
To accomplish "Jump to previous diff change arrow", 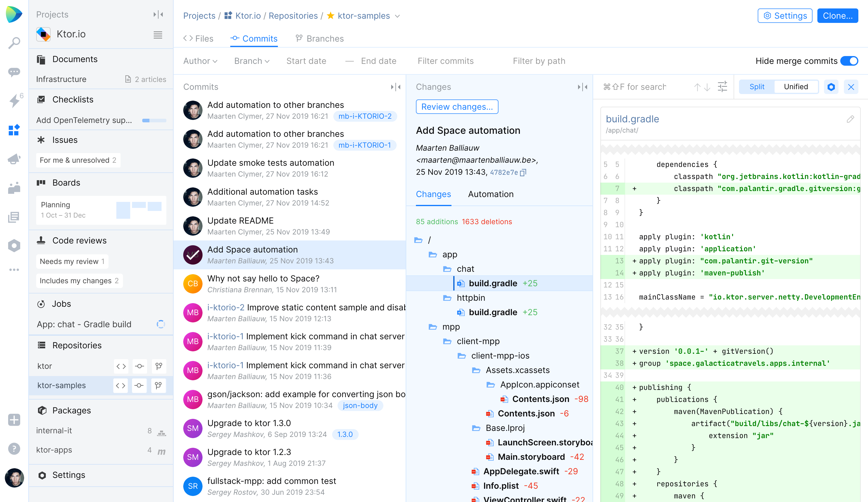I will click(x=697, y=87).
